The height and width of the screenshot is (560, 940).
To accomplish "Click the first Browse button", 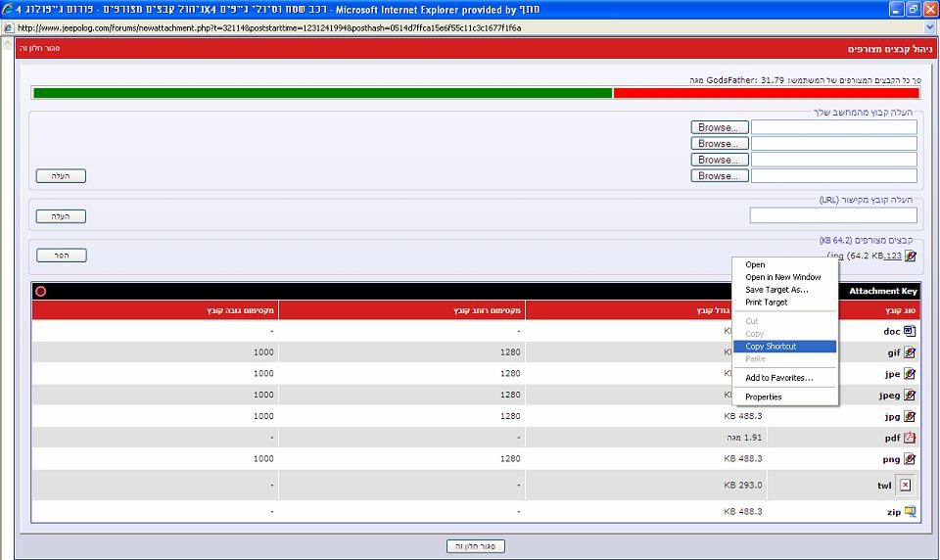I will tap(720, 127).
